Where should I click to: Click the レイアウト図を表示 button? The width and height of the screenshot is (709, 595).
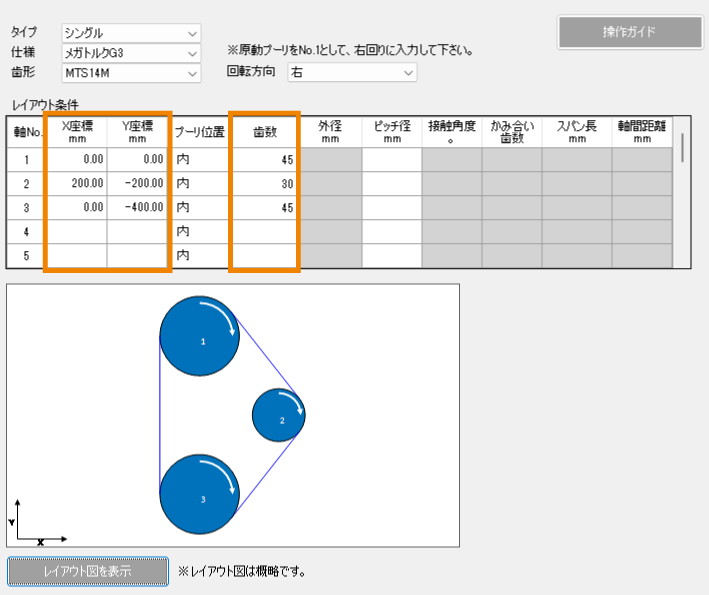[88, 571]
